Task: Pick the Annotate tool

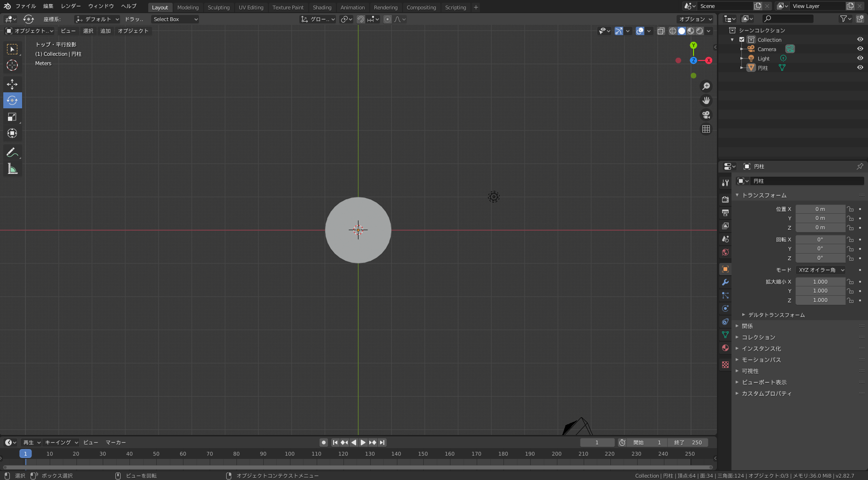Action: (x=12, y=153)
